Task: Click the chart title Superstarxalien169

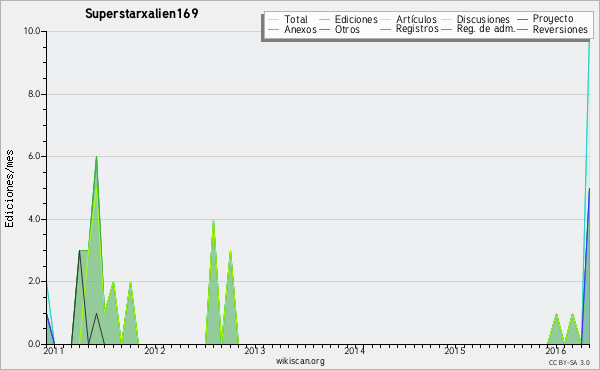Action: [x=142, y=14]
